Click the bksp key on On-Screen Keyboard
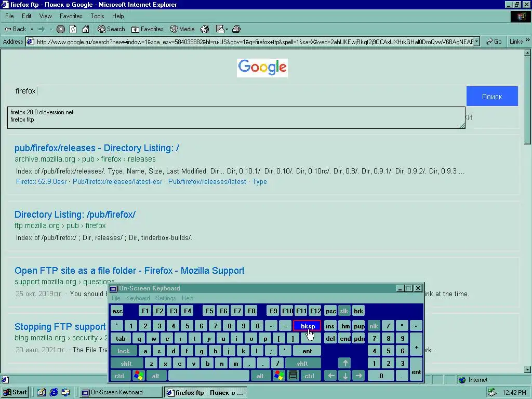The height and width of the screenshot is (399, 532). coord(307,326)
